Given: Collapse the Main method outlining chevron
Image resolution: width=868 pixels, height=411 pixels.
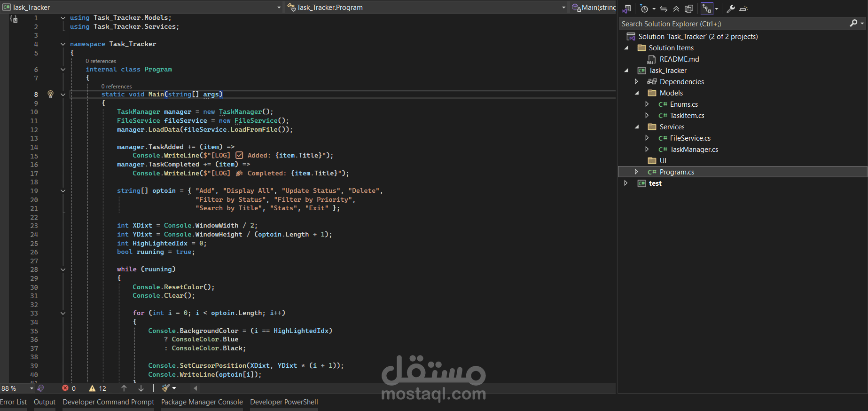Looking at the screenshot, I should 63,95.
